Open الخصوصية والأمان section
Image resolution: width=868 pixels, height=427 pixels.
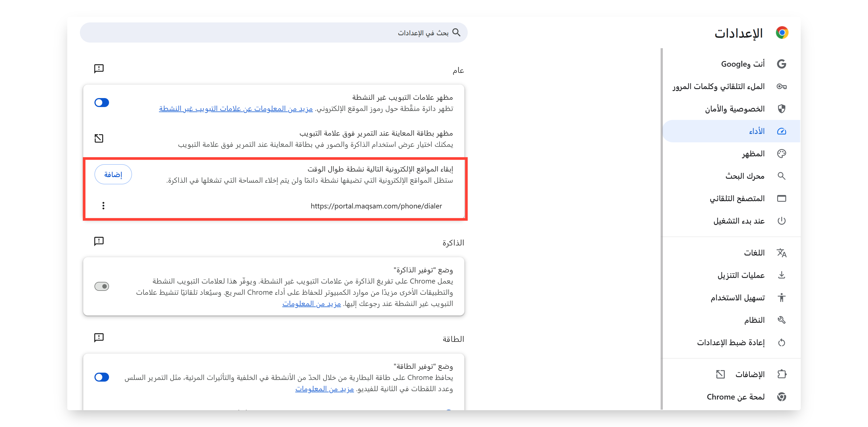[x=731, y=109]
